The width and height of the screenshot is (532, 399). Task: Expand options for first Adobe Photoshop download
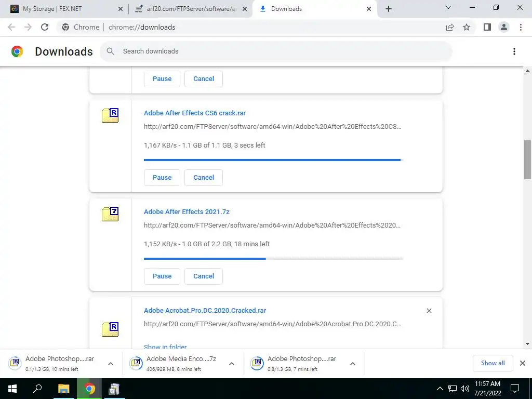point(111,364)
